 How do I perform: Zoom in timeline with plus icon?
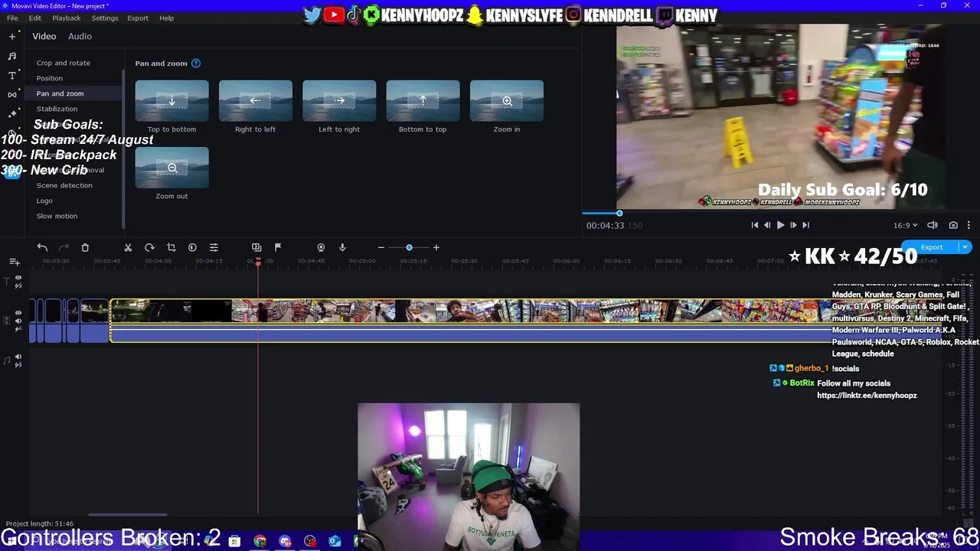(436, 247)
